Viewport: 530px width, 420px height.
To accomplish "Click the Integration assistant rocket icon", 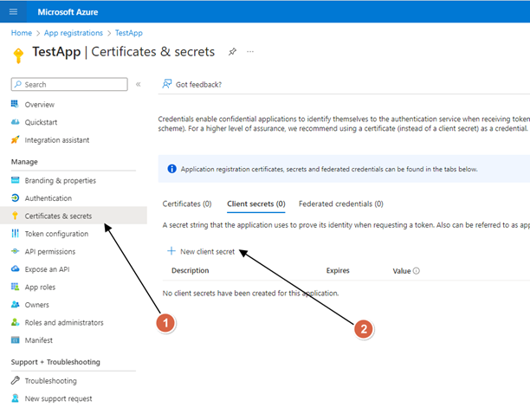I will point(15,139).
